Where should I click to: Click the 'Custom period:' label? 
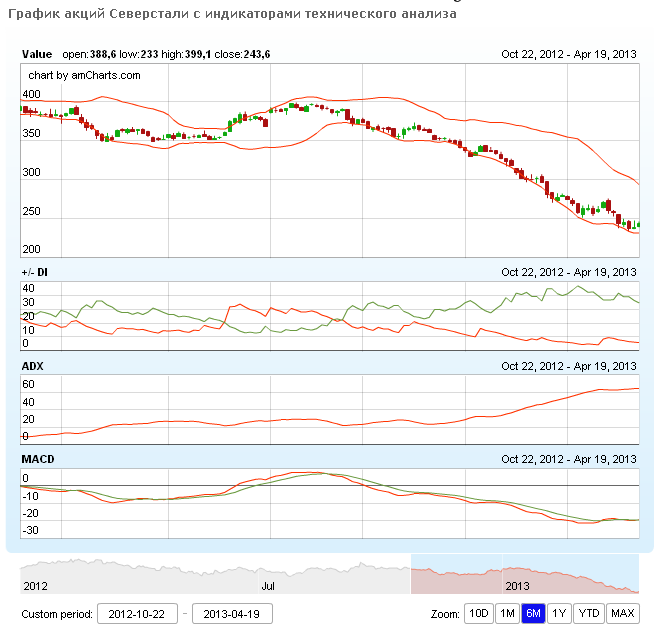pos(57,614)
